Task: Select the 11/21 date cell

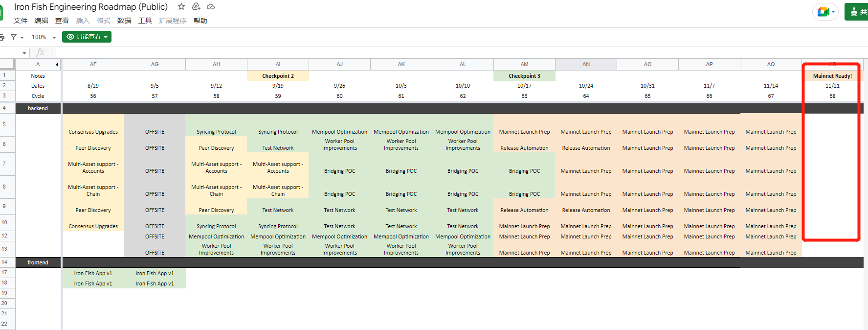Action: tap(832, 86)
